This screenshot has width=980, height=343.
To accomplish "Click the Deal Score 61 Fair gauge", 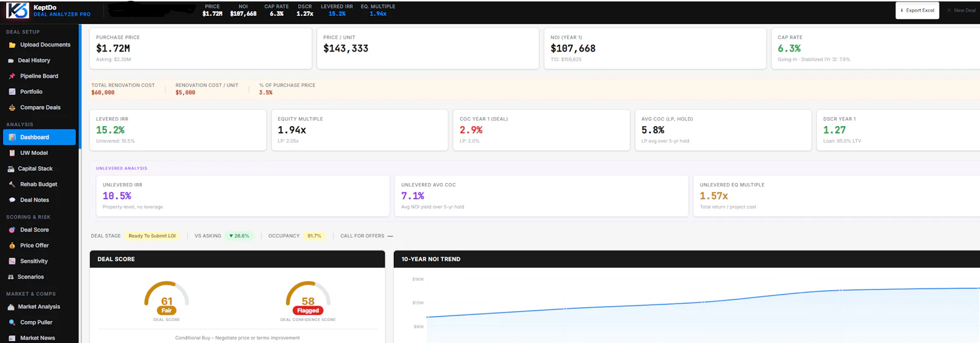I will [167, 301].
